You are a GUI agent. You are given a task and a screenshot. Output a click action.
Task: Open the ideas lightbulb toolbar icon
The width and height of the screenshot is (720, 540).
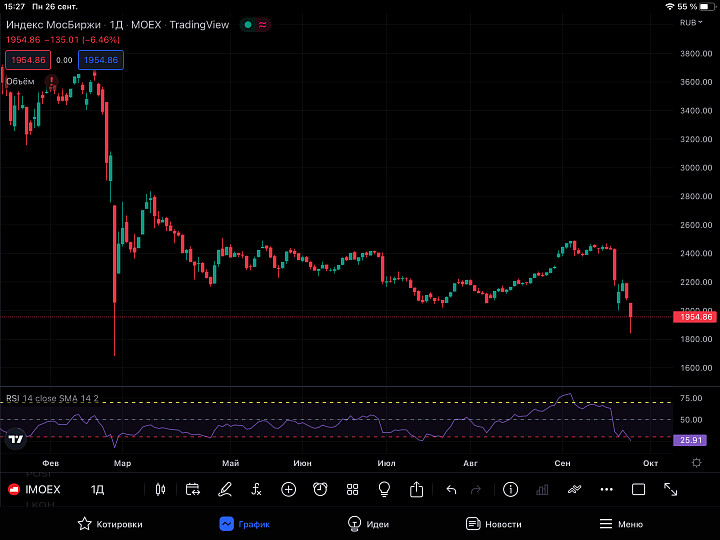click(384, 489)
